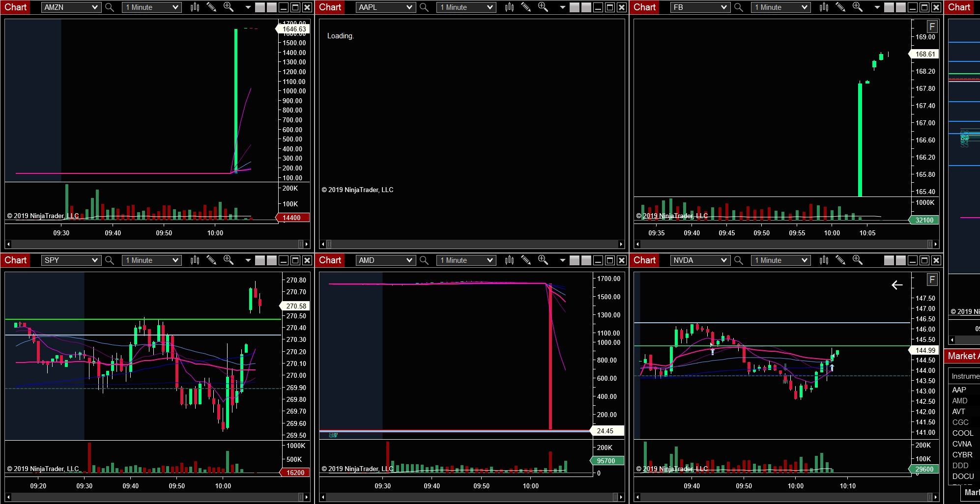Open the AMD instrument dropdown
Screen dimensions: 980x504
[x=386, y=260]
